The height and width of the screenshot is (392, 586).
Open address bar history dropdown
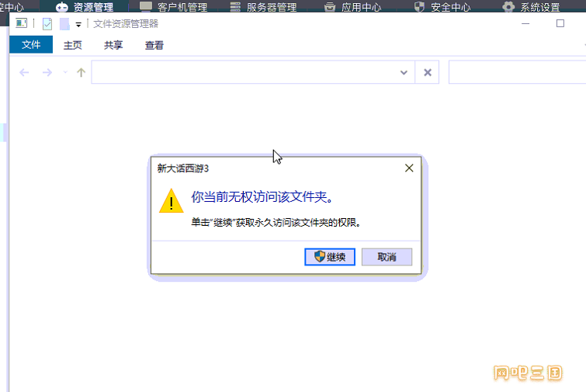(x=404, y=72)
